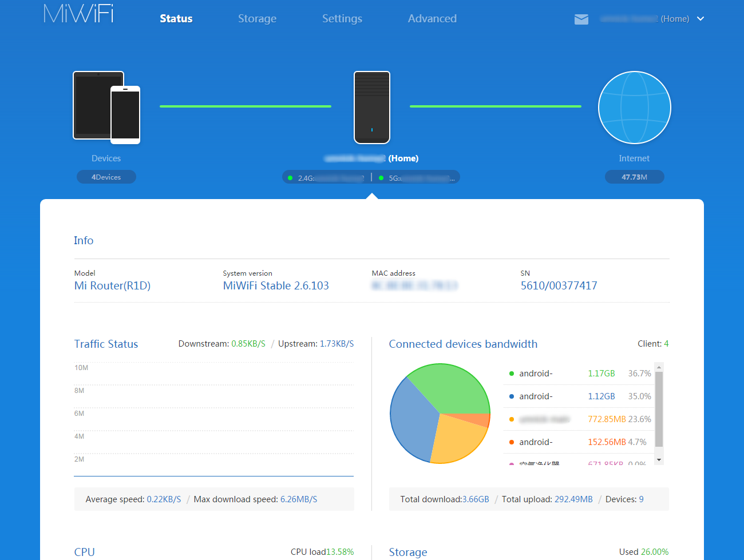The height and width of the screenshot is (560, 744).
Task: Open the Status tab
Action: (176, 18)
